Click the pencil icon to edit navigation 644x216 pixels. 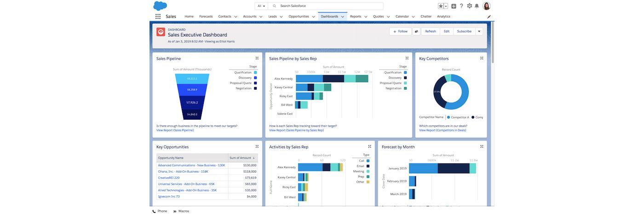pos(489,17)
